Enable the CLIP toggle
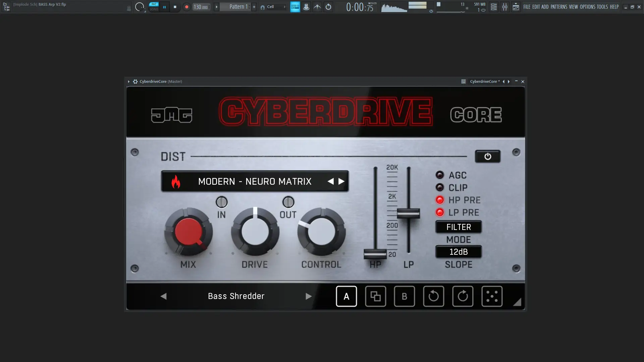 (440, 187)
